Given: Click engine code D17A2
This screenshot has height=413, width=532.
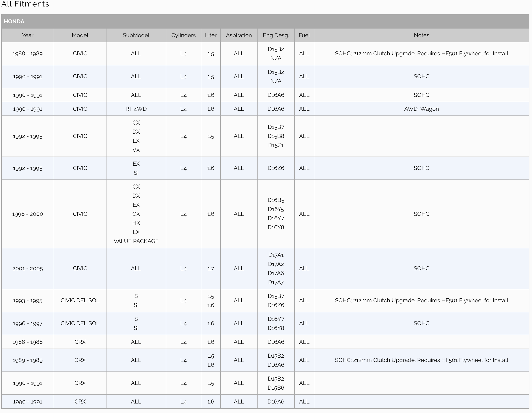Looking at the screenshot, I should [x=276, y=264].
